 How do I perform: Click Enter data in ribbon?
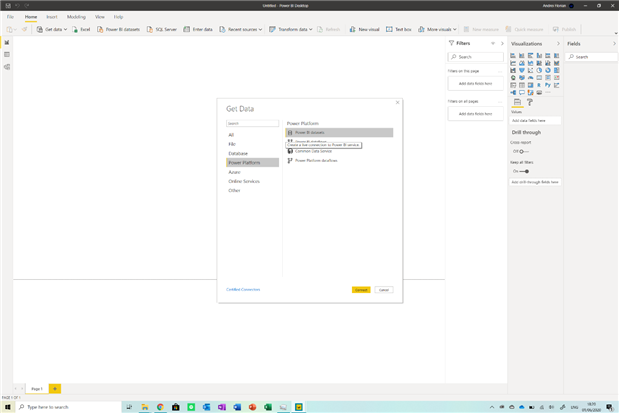coord(198,29)
